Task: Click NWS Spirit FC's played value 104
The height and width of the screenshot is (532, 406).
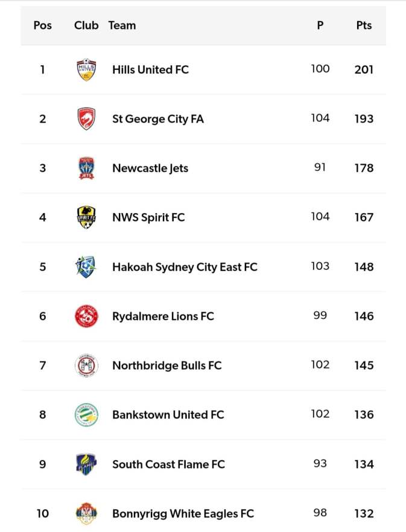Action: click(x=320, y=216)
